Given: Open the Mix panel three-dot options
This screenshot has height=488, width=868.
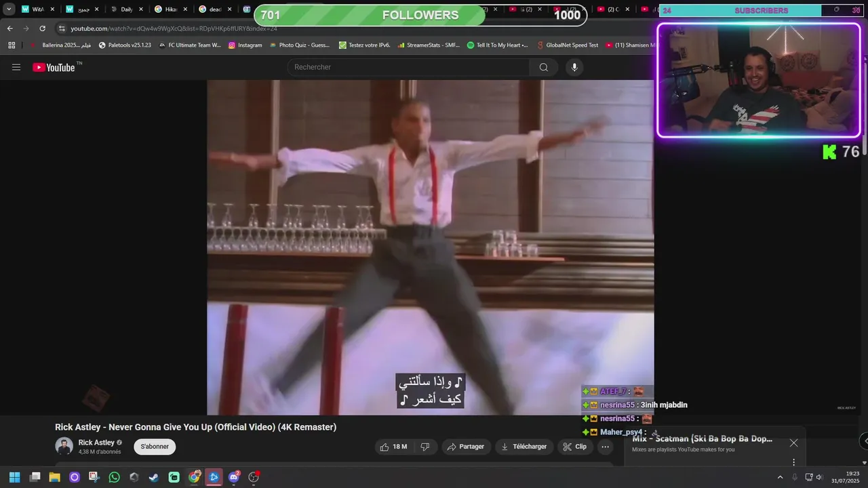Looking at the screenshot, I should click(x=793, y=462).
